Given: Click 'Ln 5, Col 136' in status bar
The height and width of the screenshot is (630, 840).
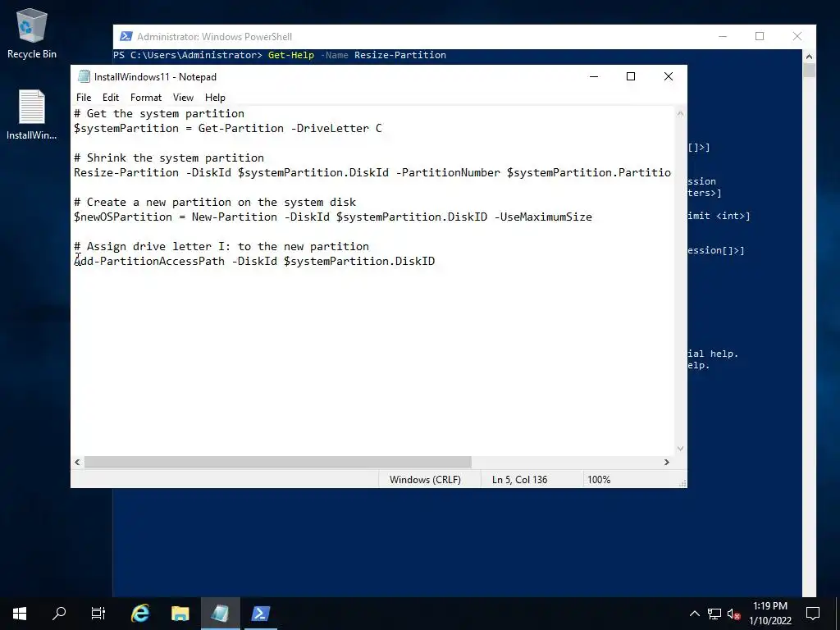Looking at the screenshot, I should pos(519,479).
